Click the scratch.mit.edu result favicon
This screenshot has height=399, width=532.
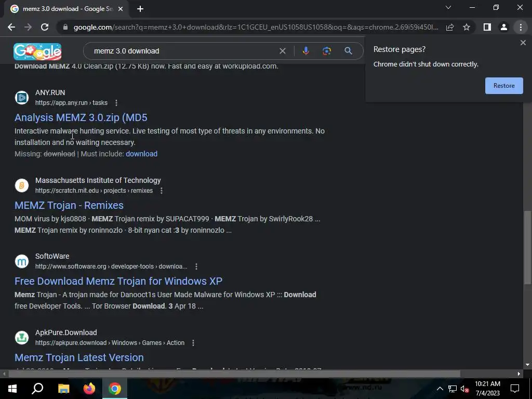point(22,185)
